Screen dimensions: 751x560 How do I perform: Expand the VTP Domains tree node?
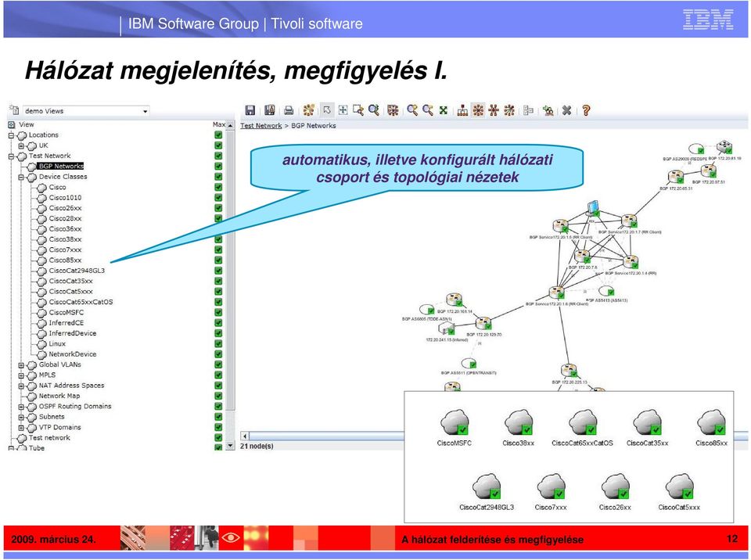(21, 427)
